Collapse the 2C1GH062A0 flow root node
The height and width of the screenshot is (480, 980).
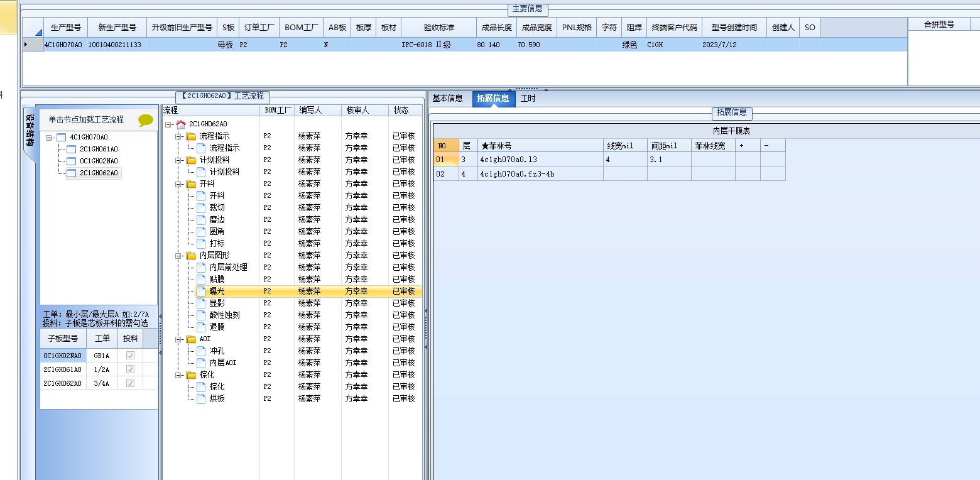tap(168, 124)
